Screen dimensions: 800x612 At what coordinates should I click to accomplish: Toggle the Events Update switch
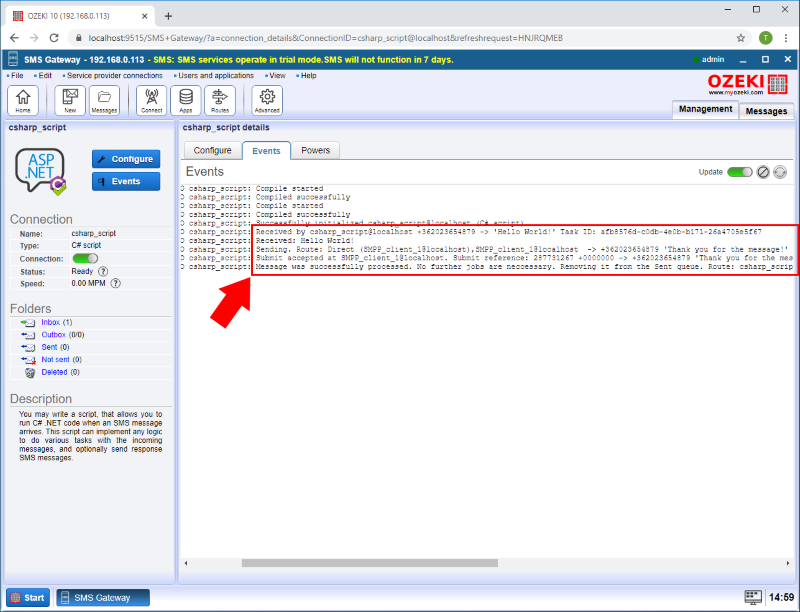coord(739,172)
